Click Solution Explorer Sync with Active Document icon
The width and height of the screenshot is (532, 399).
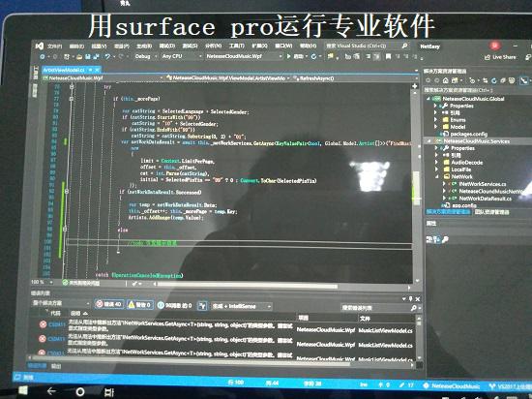coord(486,80)
